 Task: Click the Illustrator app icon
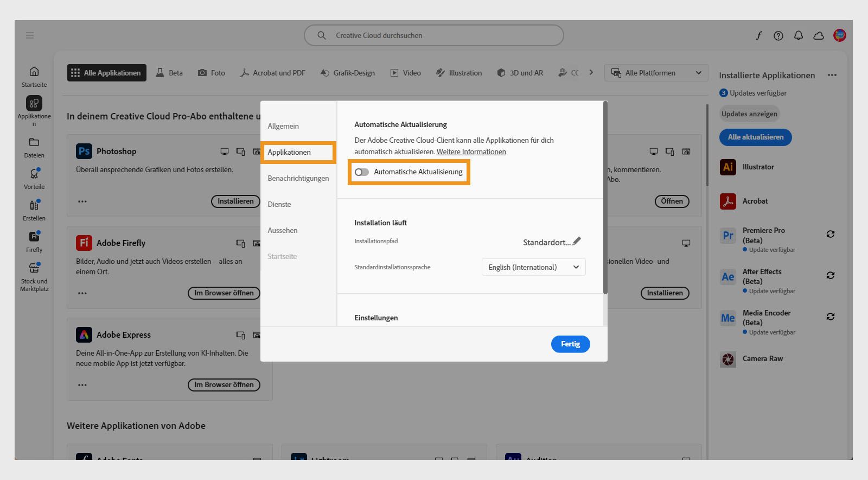coord(728,167)
